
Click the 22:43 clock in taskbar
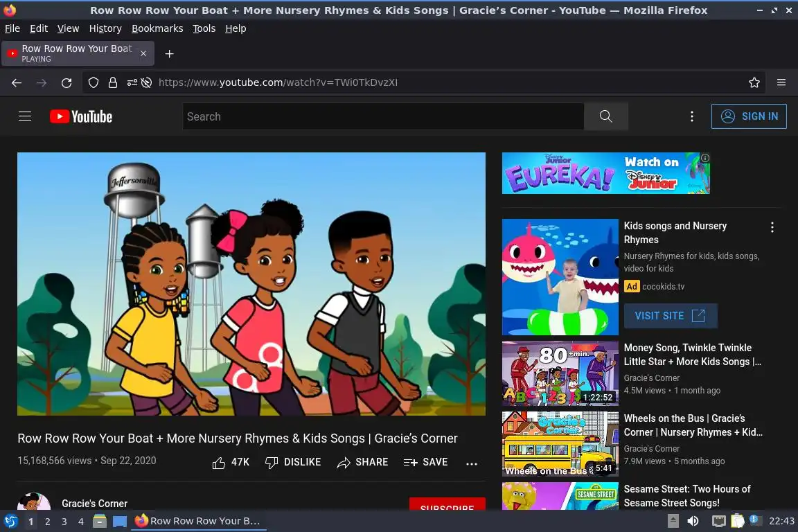[781, 521]
